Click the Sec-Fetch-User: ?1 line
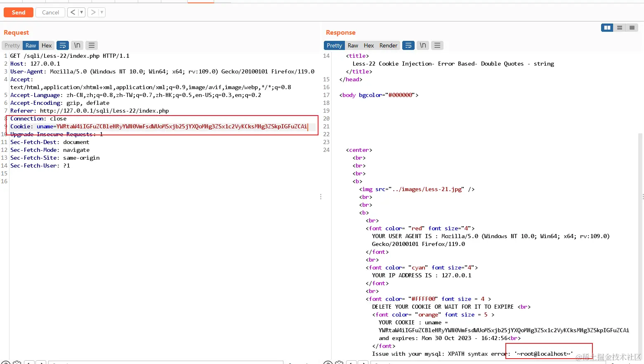644x364 pixels. [40, 165]
